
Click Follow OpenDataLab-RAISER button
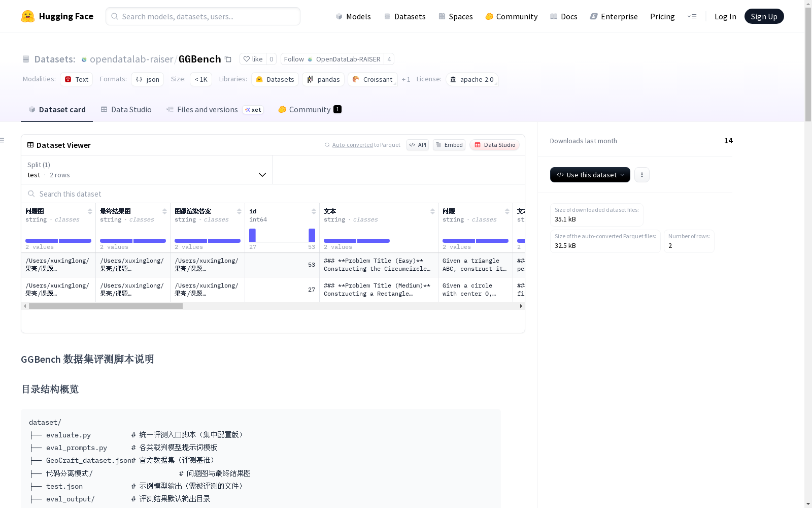(332, 59)
